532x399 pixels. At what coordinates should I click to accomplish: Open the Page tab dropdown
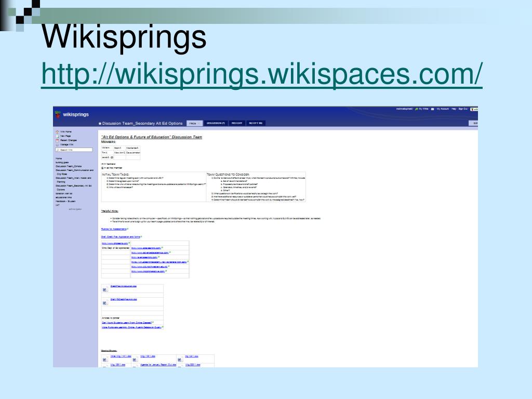coord(194,123)
